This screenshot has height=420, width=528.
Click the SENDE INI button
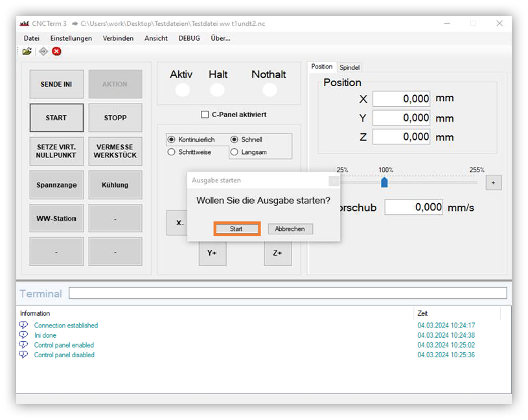tap(56, 84)
